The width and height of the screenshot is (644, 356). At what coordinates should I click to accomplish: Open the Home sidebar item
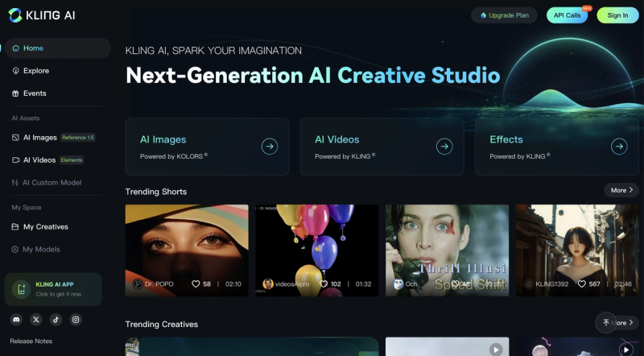pyautogui.click(x=58, y=48)
